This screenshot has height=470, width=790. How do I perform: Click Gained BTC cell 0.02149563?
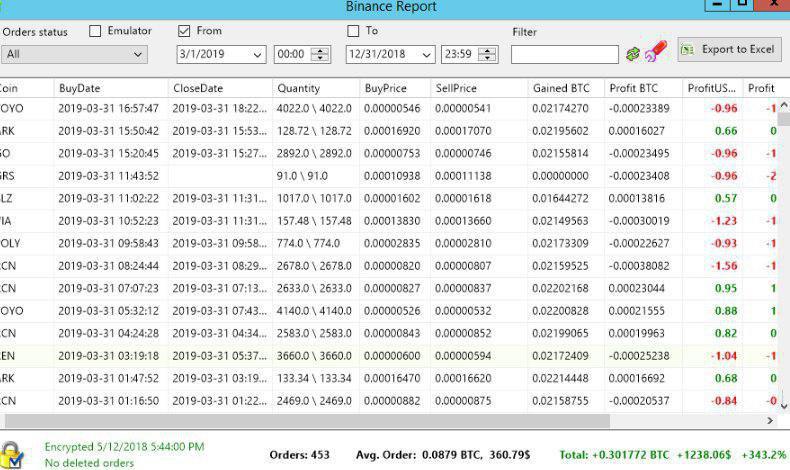560,221
